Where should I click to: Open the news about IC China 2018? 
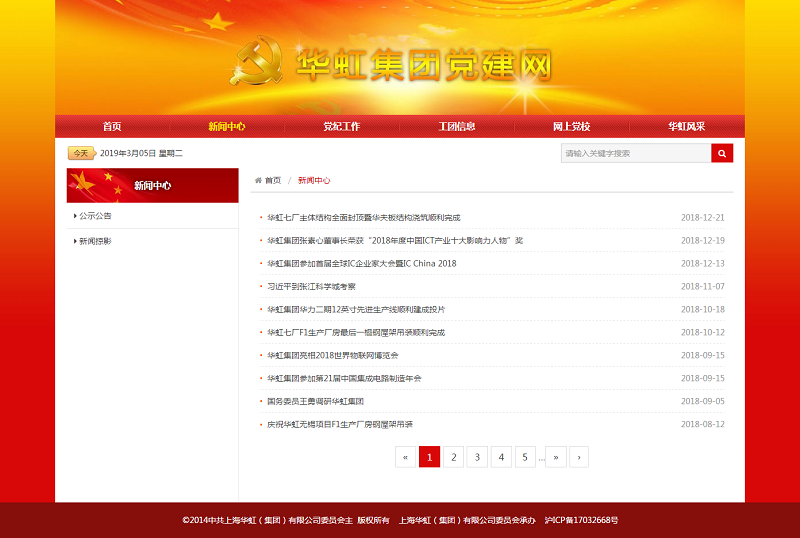[361, 263]
